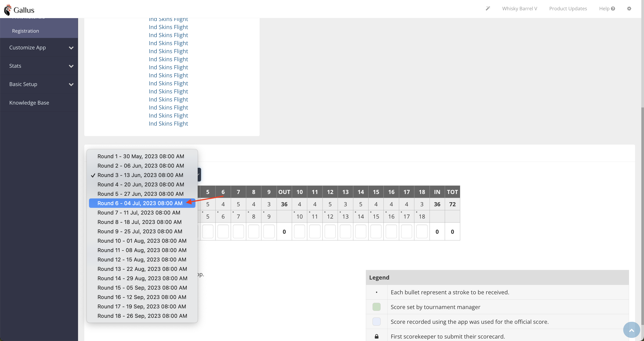Select Round 7 - 11 Jul, 2023
Viewport: 644px width, 341px height.
point(142,212)
